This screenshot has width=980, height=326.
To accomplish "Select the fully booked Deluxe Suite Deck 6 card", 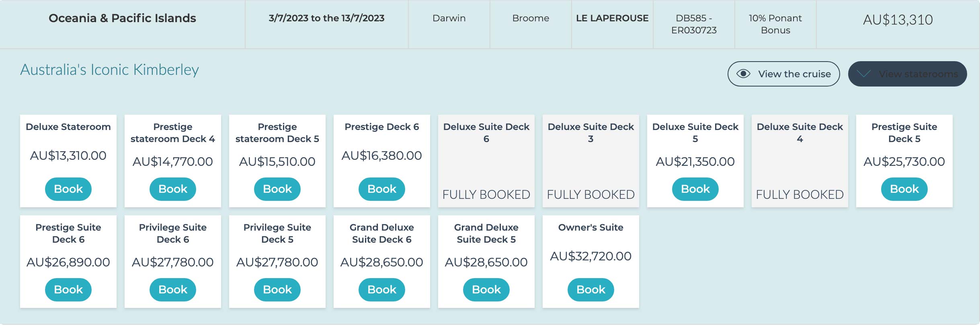I will click(x=486, y=161).
